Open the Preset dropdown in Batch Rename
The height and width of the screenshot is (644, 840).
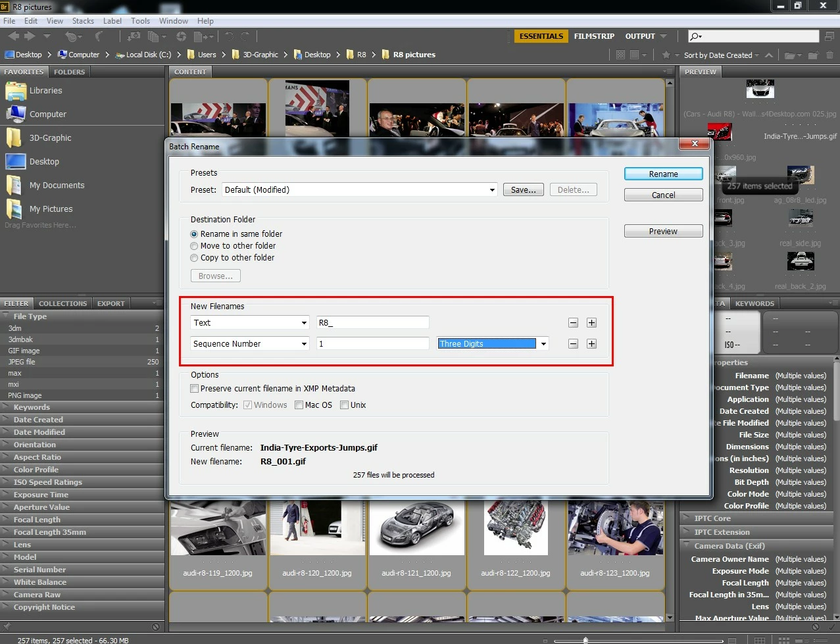click(360, 189)
